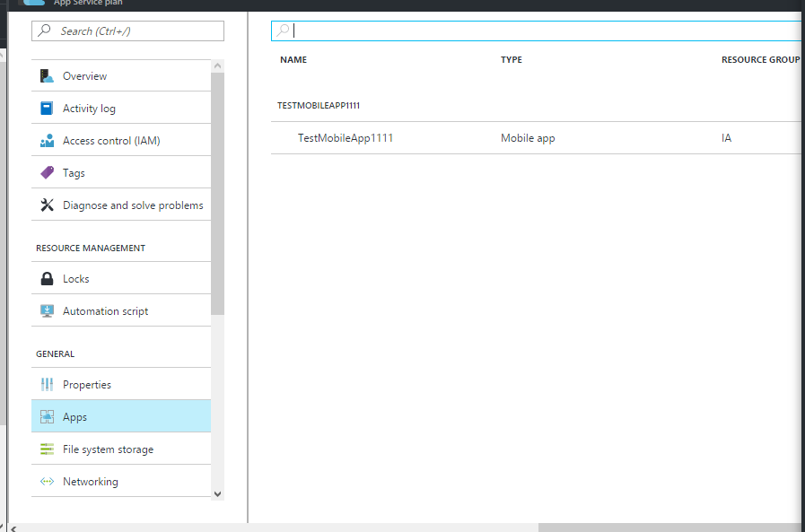Open Automation script
Viewport: 805px width, 532px height.
pos(121,311)
